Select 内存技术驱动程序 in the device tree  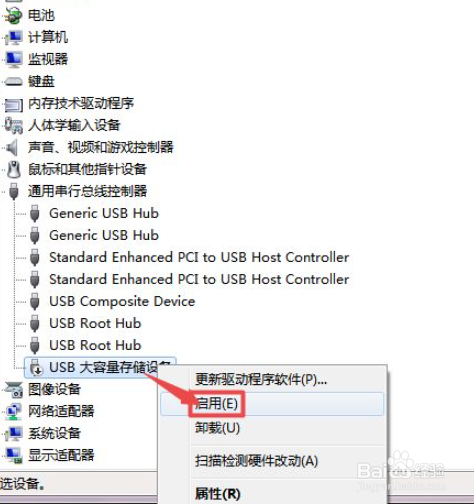tap(81, 103)
